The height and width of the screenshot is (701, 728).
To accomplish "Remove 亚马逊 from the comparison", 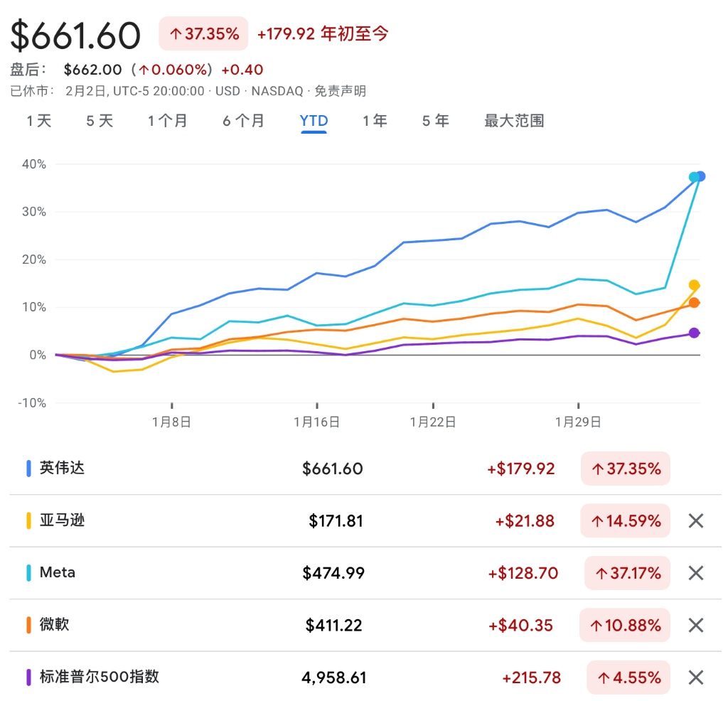I will [695, 521].
